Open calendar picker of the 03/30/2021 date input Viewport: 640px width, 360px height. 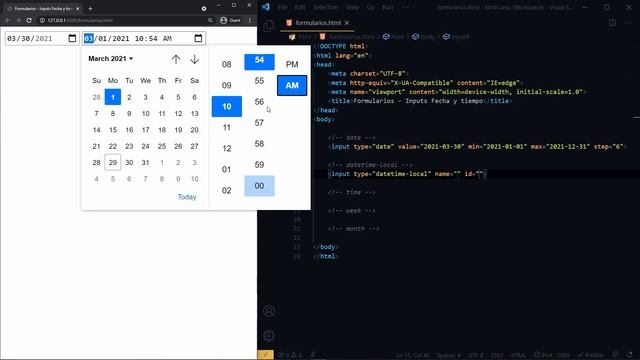tap(72, 38)
